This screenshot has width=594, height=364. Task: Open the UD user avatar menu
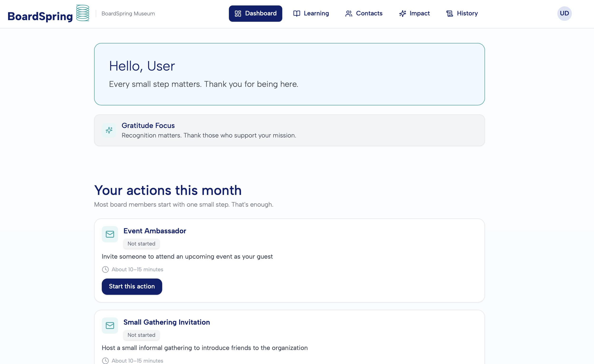click(564, 14)
